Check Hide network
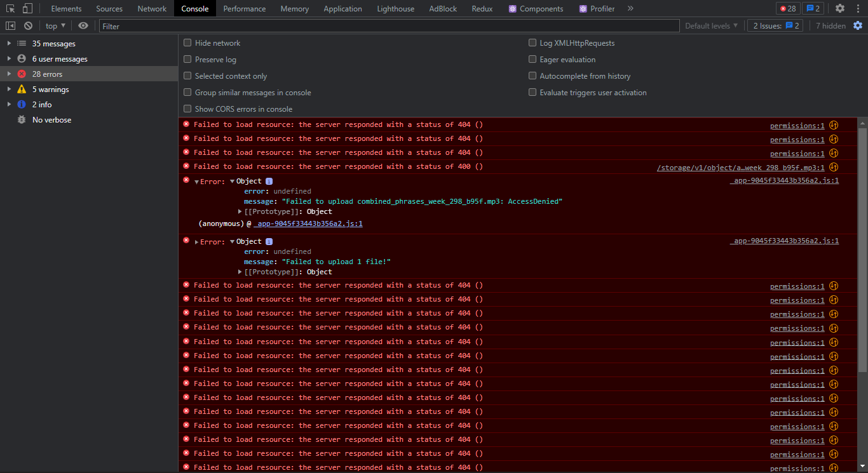This screenshot has height=473, width=868. [x=187, y=43]
